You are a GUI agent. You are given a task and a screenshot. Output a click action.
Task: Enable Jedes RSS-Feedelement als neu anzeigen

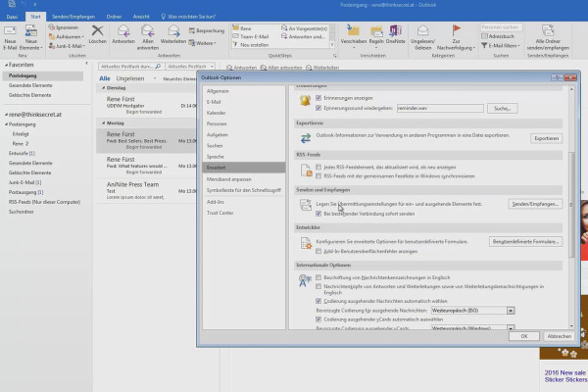tap(318, 167)
